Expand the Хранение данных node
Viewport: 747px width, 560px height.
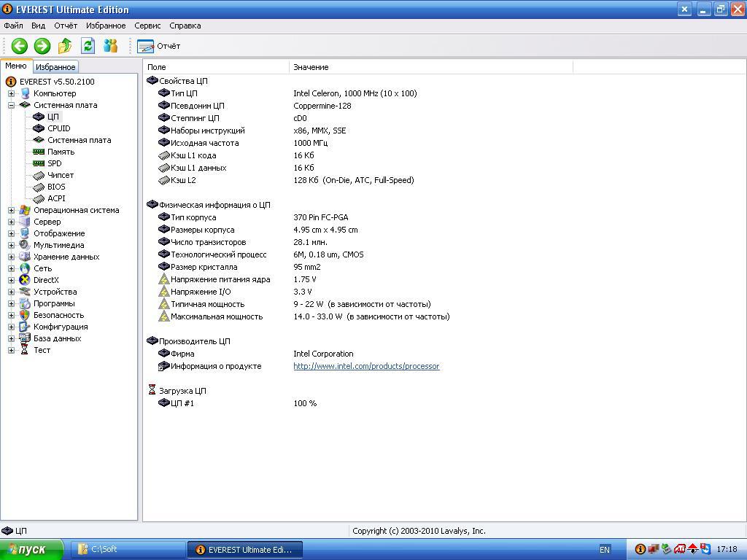tap(11, 257)
